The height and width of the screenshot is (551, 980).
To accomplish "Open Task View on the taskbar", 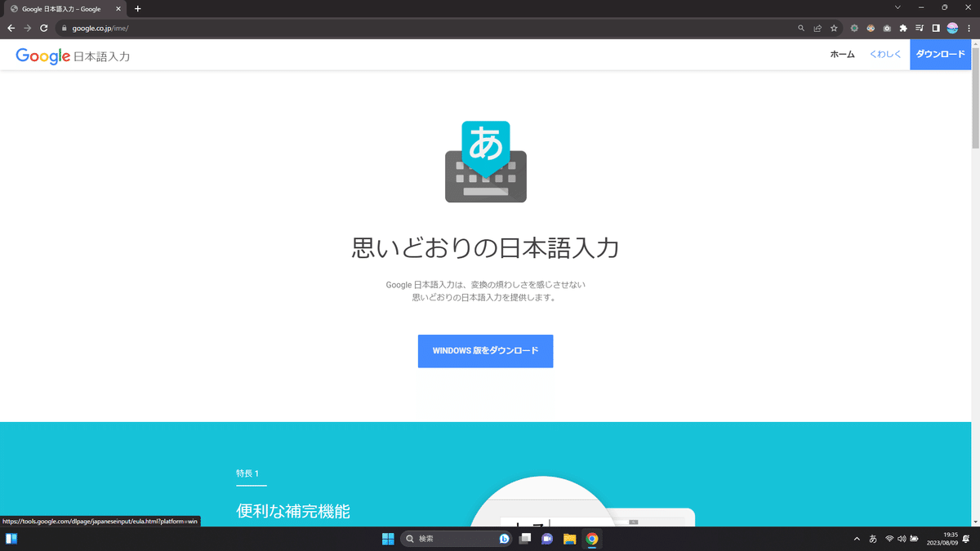I will pos(525,539).
